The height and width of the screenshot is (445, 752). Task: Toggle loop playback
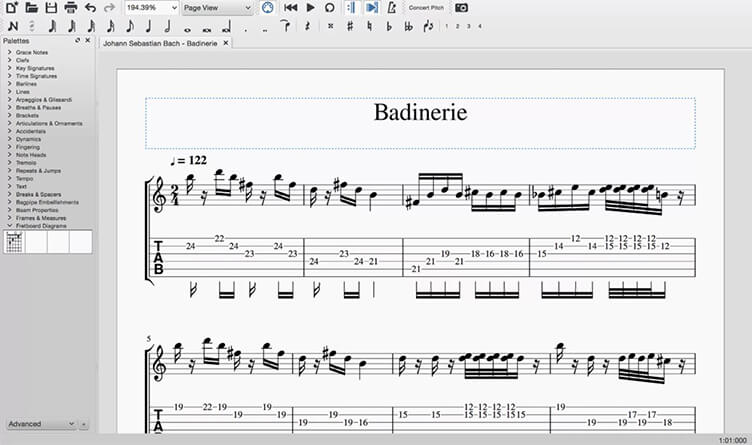329,8
